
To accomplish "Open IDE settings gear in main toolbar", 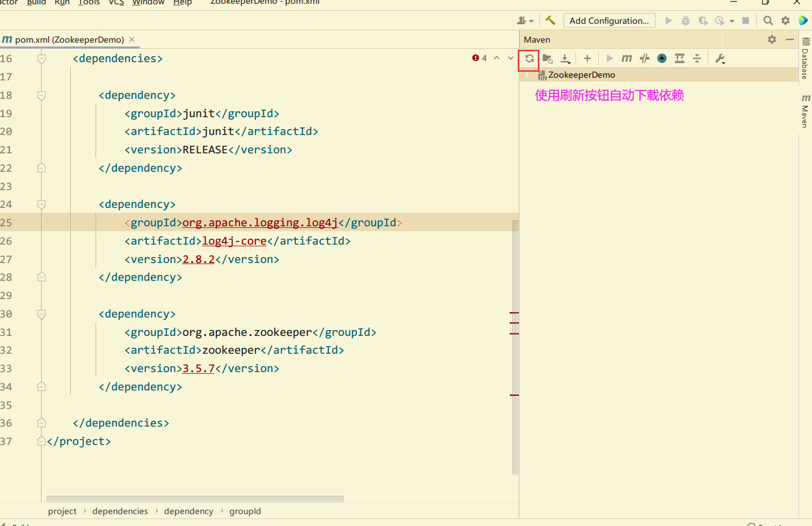I will (786, 21).
